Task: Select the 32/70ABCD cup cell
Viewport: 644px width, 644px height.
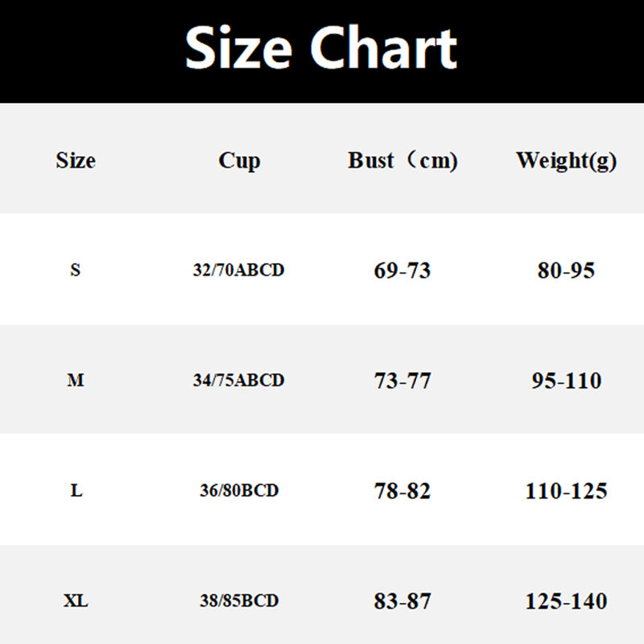Action: tap(239, 270)
